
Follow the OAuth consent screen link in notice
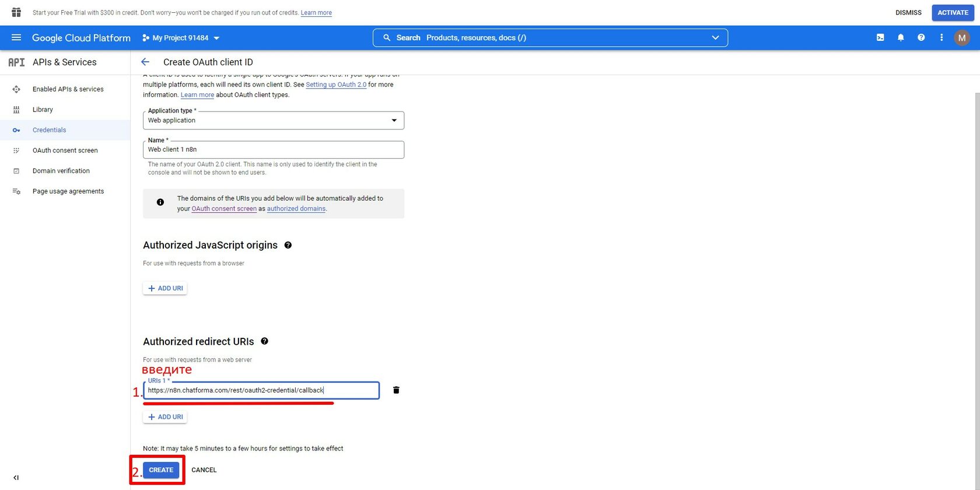click(x=224, y=209)
